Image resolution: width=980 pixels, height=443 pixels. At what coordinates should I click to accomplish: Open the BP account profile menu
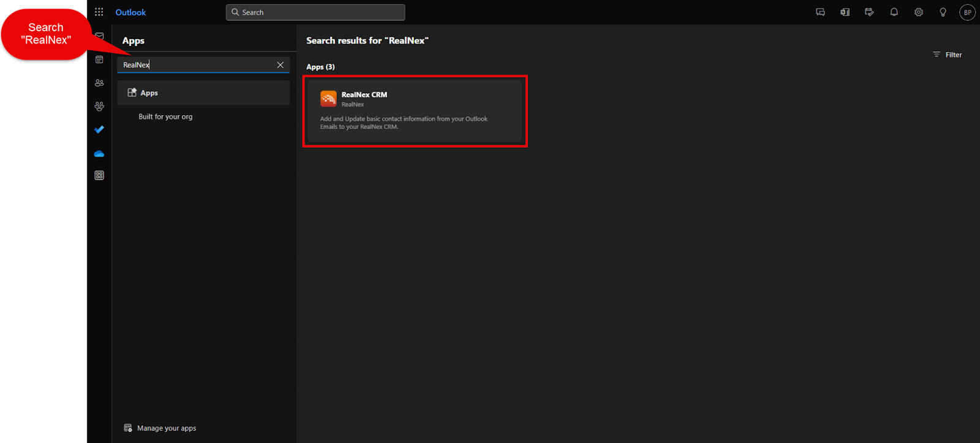coord(968,12)
